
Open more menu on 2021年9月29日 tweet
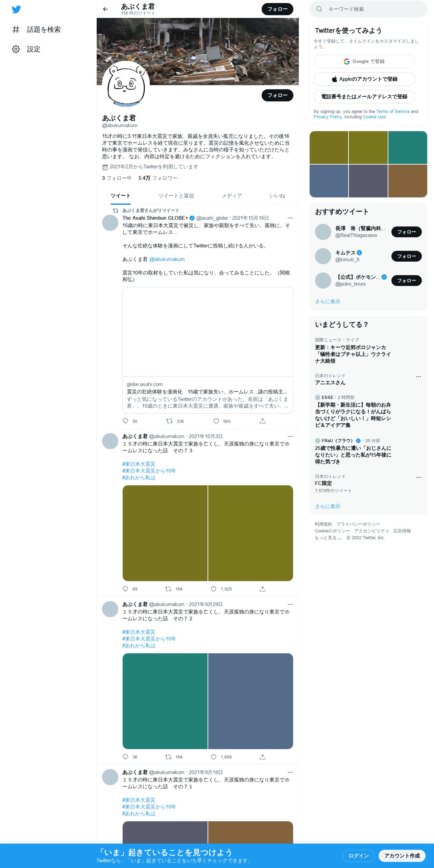[290, 604]
